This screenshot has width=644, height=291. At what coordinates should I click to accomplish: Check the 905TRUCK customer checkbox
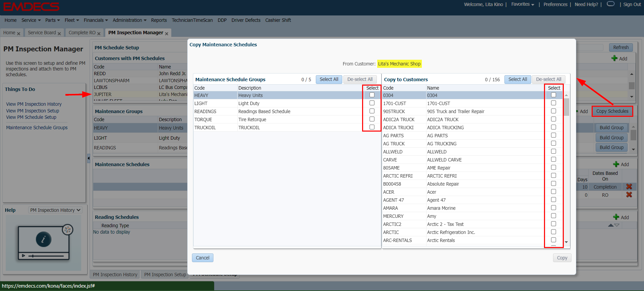[553, 111]
